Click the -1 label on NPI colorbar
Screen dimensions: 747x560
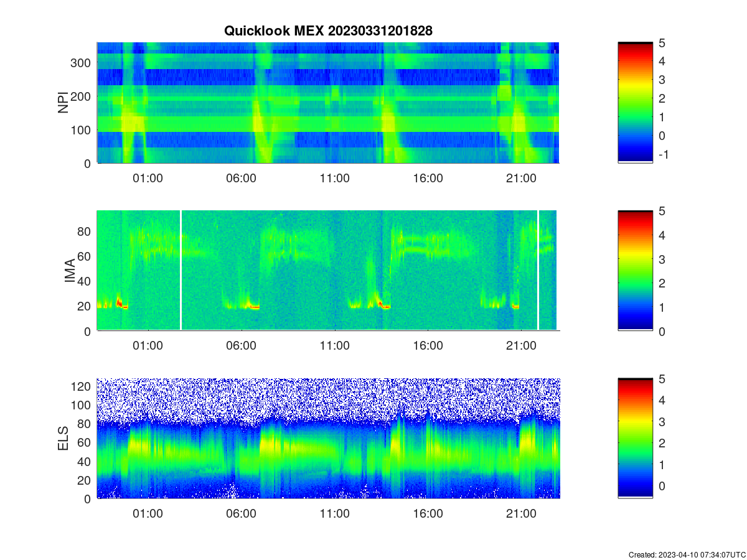point(665,154)
